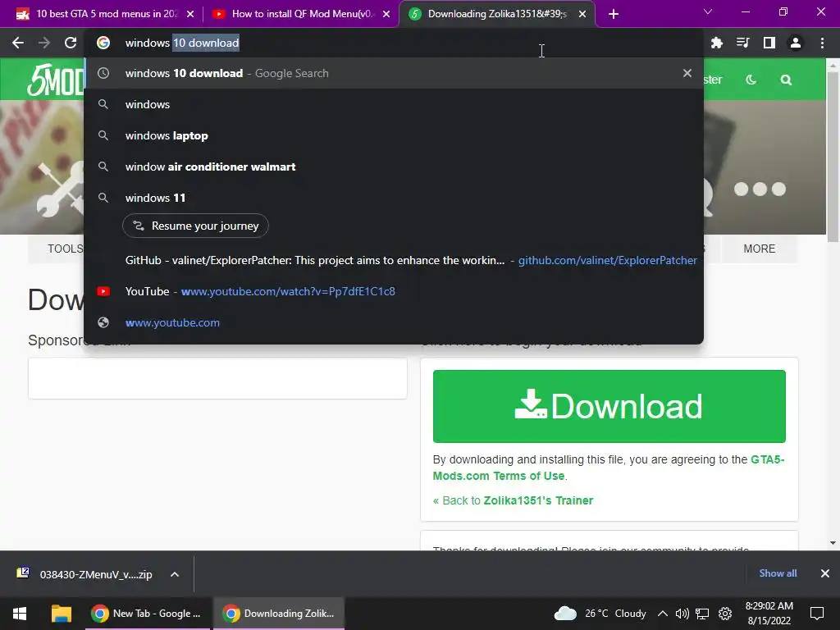The image size is (840, 630).
Task: Click the Google icon in address bar
Action: pyautogui.click(x=103, y=43)
